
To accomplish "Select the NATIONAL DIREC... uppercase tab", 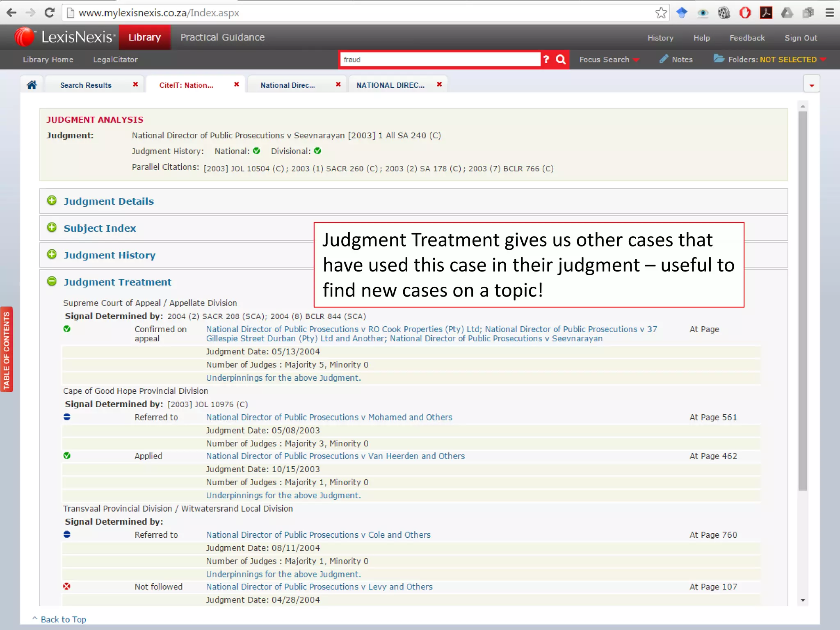I will [390, 85].
